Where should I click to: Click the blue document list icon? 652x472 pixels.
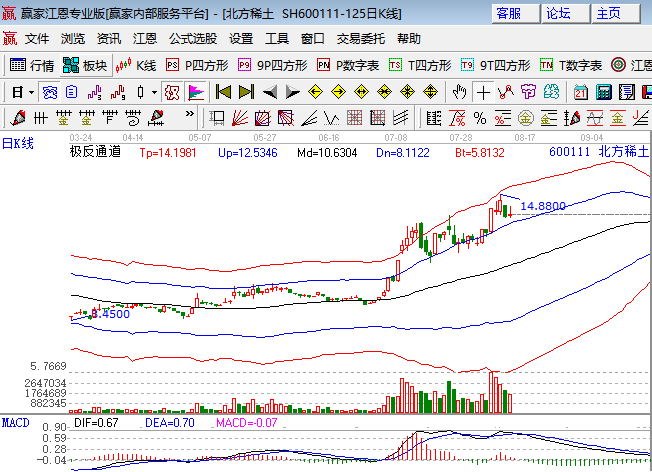tap(72, 92)
